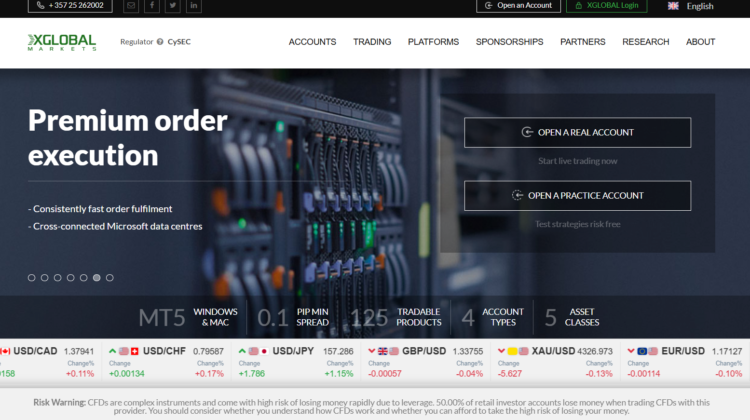Open the Facebook social icon
Viewport: 750px width, 420px height.
tap(152, 6)
